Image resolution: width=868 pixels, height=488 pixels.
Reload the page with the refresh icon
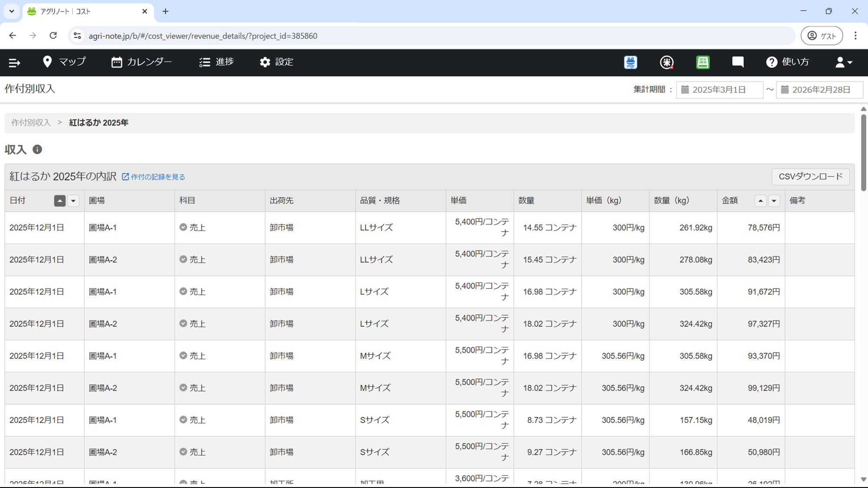(53, 36)
